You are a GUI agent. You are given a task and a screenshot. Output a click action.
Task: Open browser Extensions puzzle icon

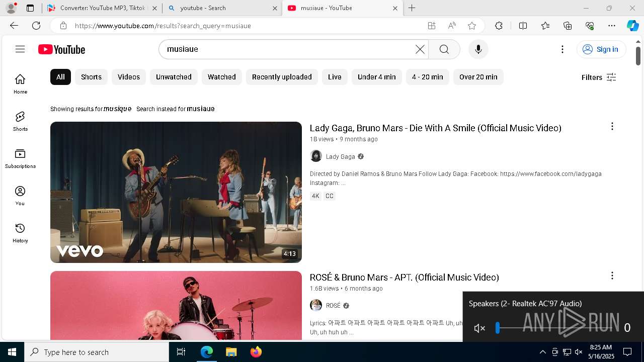tap(499, 26)
